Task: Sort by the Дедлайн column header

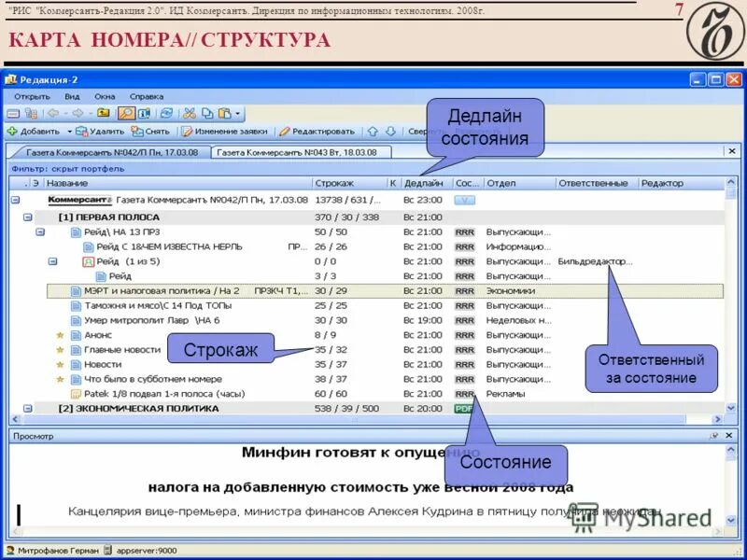Action: coord(427,183)
